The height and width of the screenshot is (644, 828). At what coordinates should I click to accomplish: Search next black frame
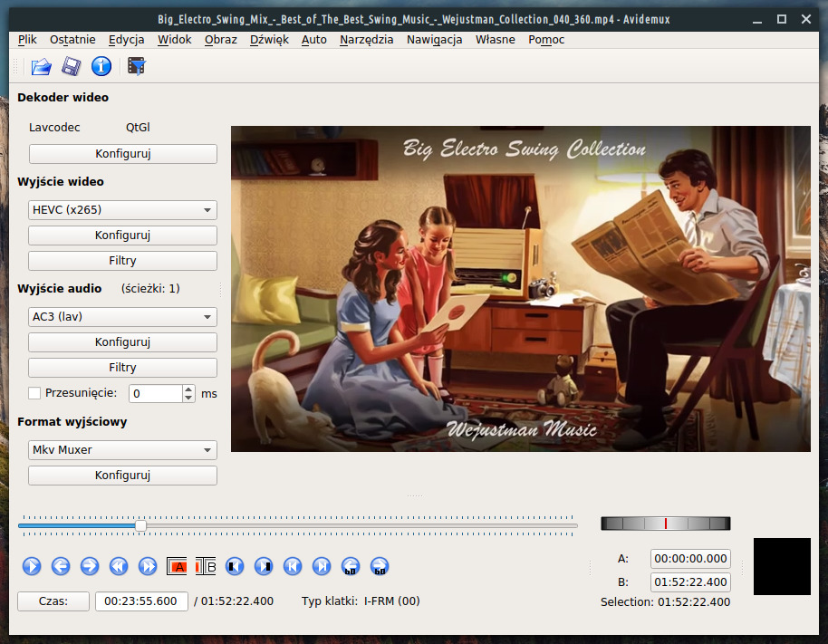point(264,566)
